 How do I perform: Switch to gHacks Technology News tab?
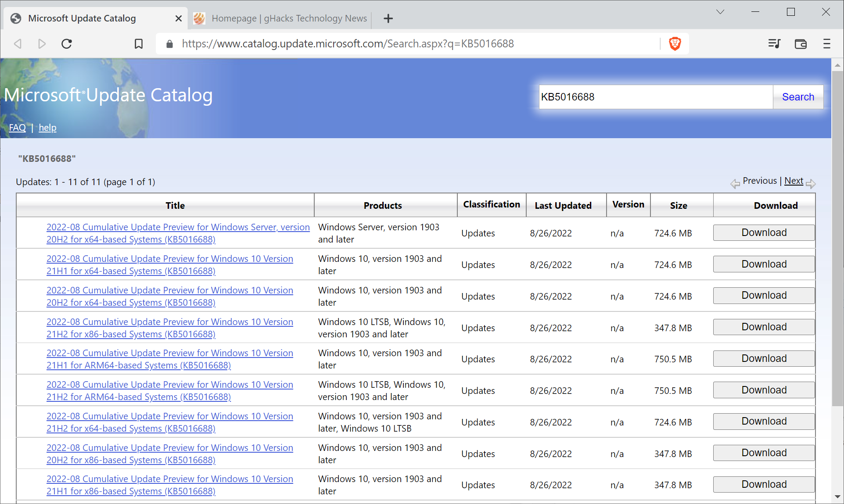pyautogui.click(x=288, y=18)
